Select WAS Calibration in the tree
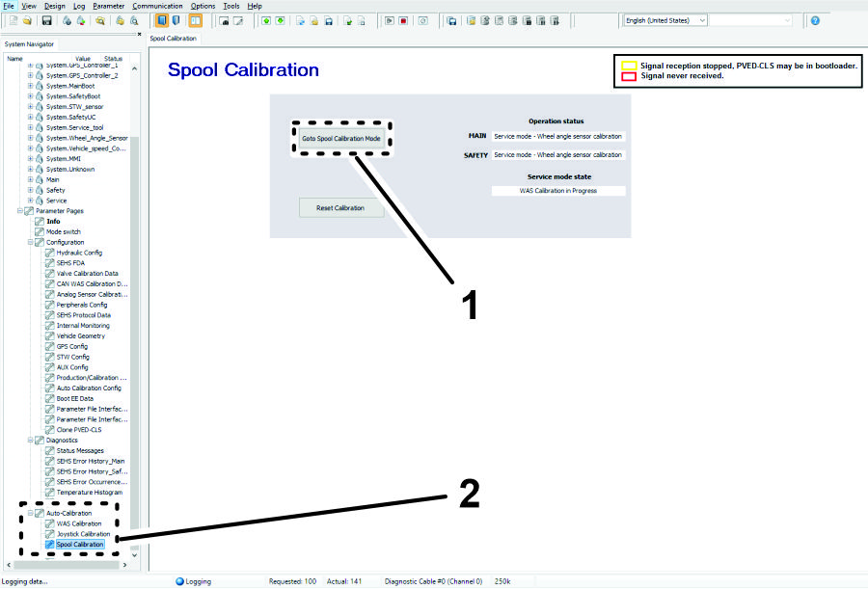This screenshot has width=868, height=589. (78, 523)
